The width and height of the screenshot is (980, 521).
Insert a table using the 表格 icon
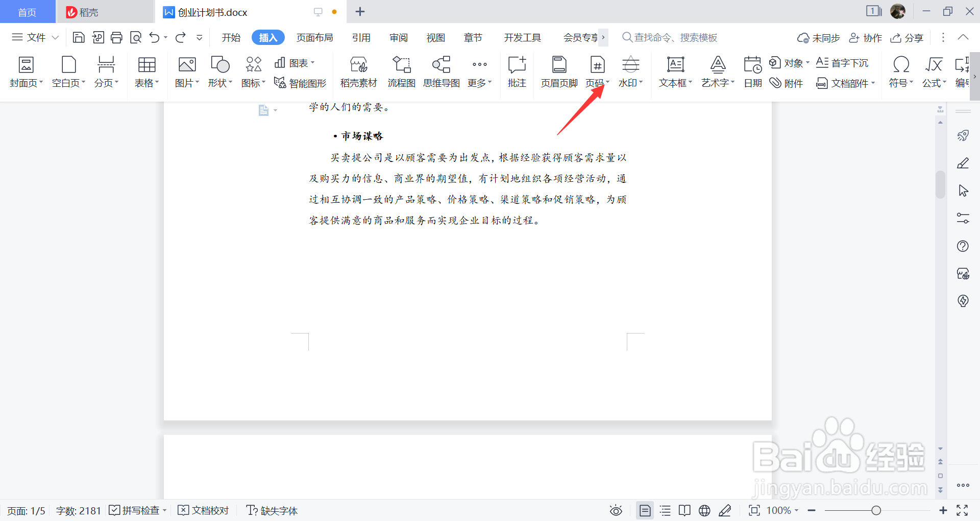(x=146, y=72)
